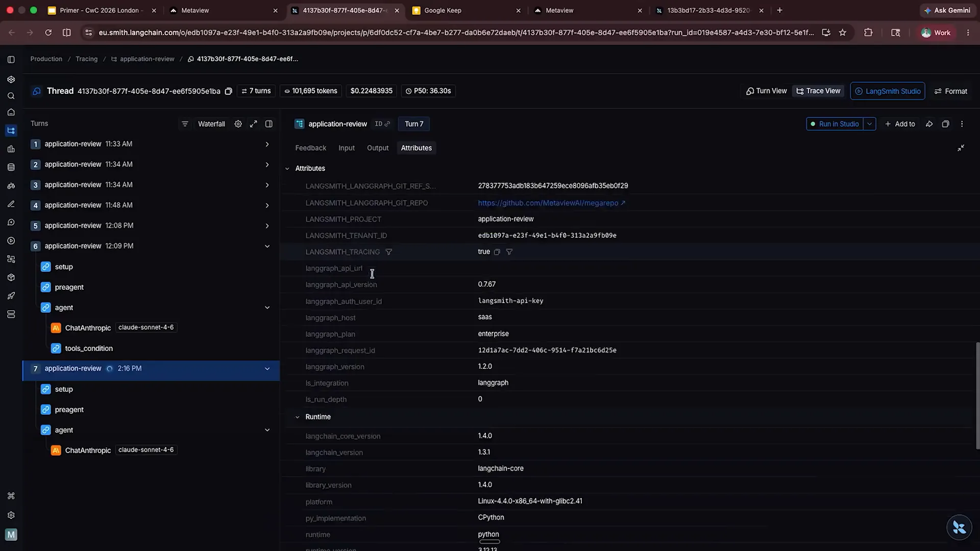Viewport: 980px width, 551px height.
Task: Open the three-dot more options menu
Action: pyautogui.click(x=962, y=124)
